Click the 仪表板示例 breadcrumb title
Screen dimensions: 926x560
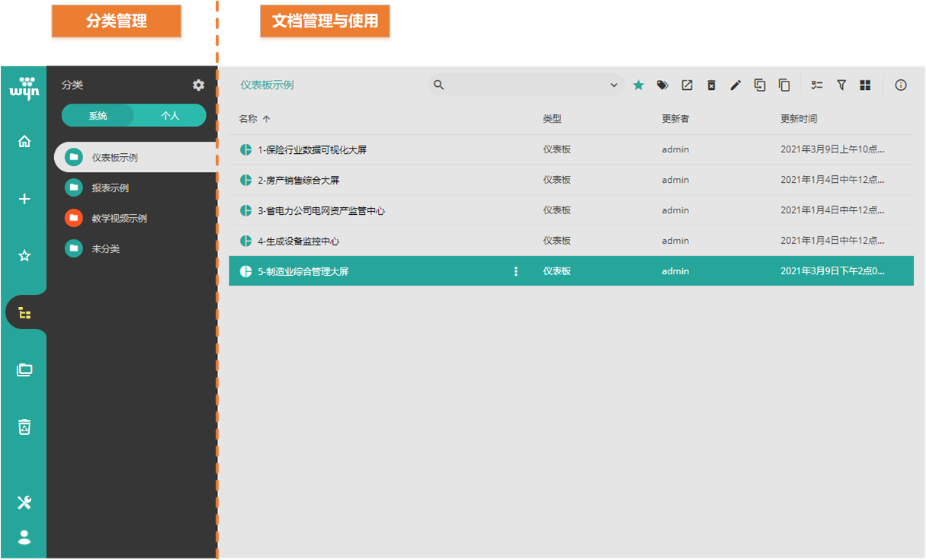267,85
